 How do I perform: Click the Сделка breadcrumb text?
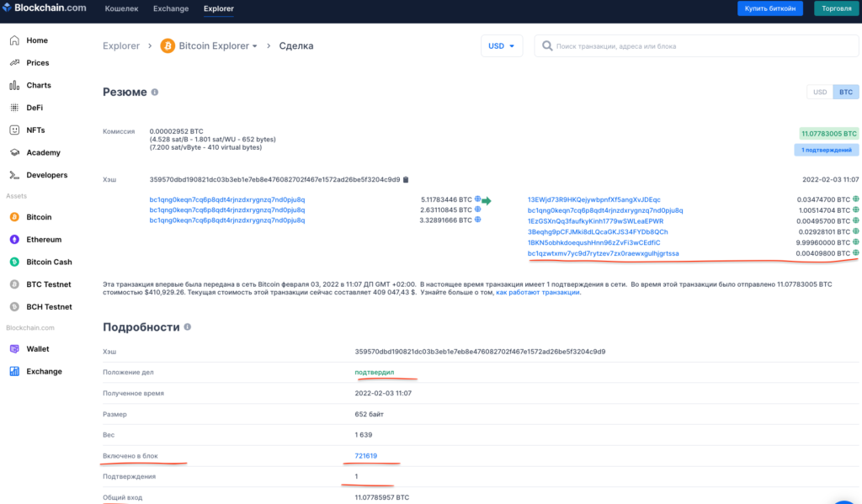(295, 45)
